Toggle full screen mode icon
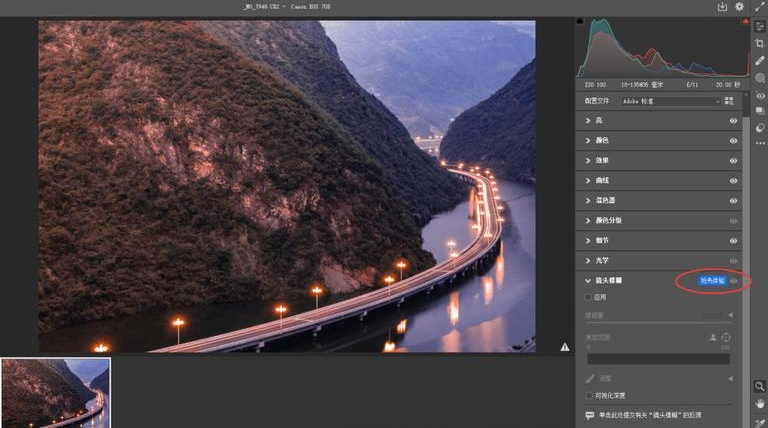The width and height of the screenshot is (768, 428). coord(761,6)
